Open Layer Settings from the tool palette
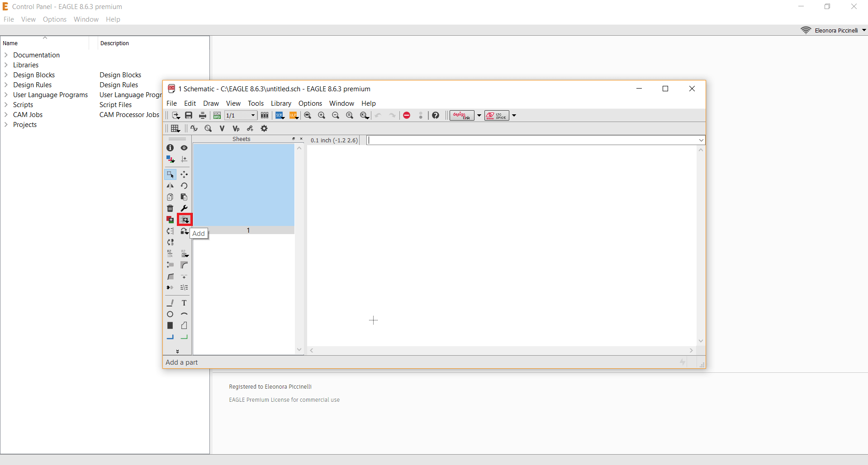868x465 pixels. (x=170, y=159)
